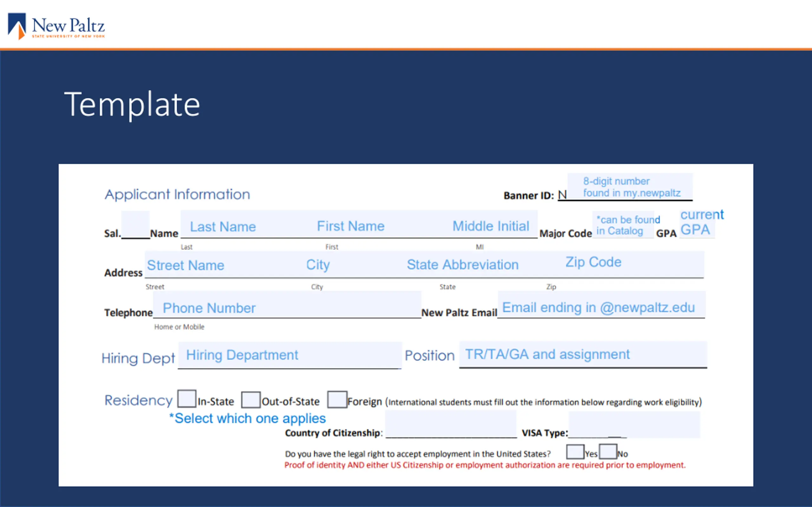Focus the New Paltz Email field
The height and width of the screenshot is (507, 812).
coord(601,305)
